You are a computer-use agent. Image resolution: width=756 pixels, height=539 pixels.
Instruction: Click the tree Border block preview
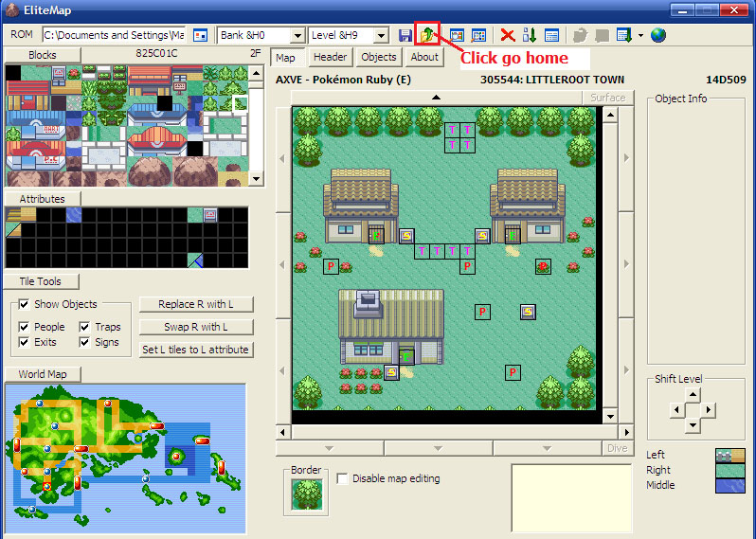tap(307, 495)
